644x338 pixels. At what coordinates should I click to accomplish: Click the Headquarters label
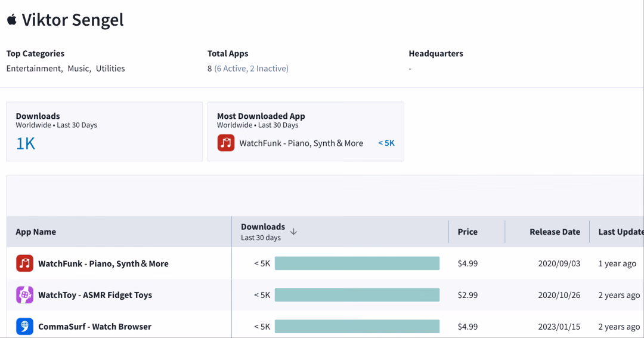436,54
